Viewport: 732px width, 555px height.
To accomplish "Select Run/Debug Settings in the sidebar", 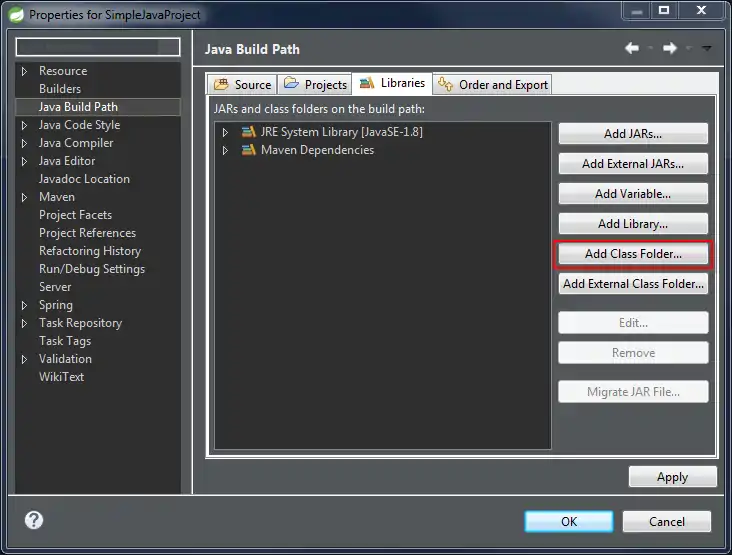I will click(x=91, y=269).
